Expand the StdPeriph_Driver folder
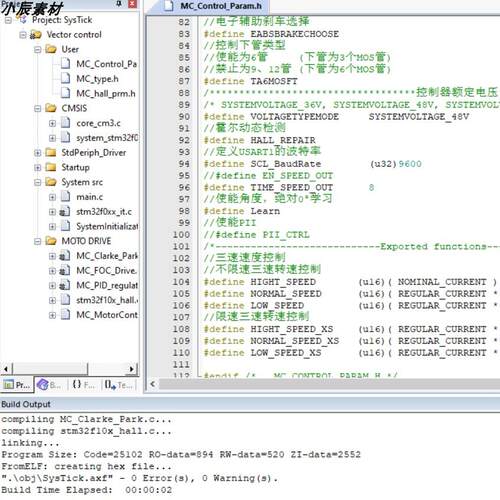 [x=38, y=153]
